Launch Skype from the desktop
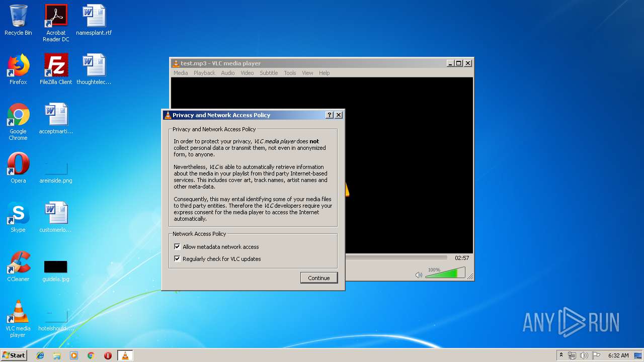The height and width of the screenshot is (362, 644). pyautogui.click(x=18, y=218)
